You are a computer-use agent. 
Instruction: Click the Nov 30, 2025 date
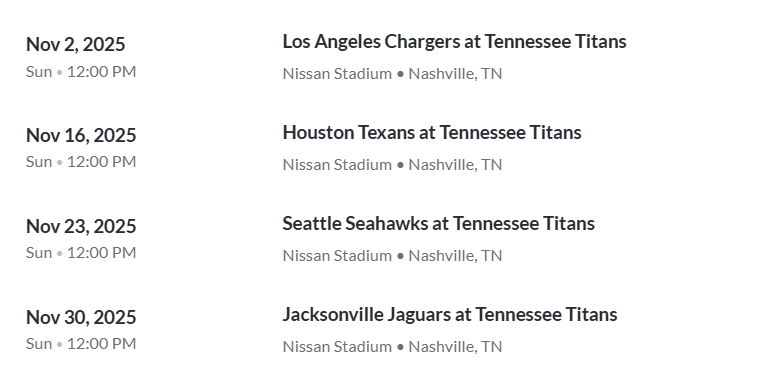click(81, 318)
